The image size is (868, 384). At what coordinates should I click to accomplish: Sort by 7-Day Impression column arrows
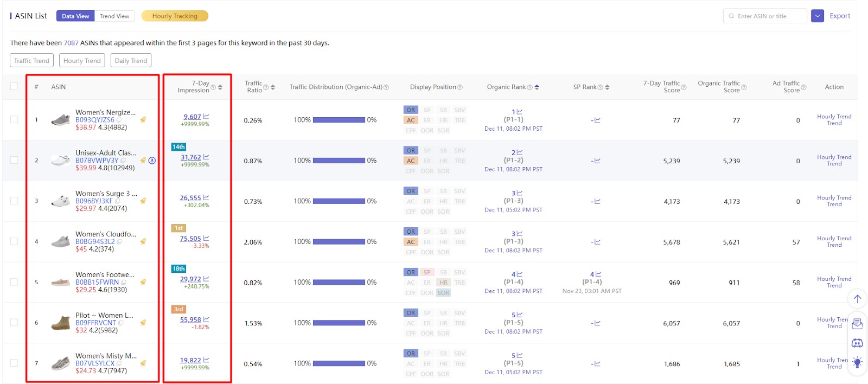220,87
